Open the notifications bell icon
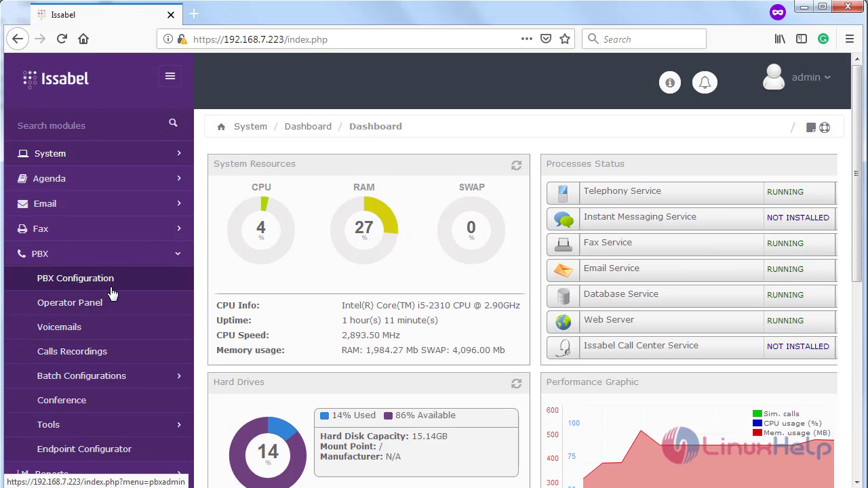Image resolution: width=868 pixels, height=488 pixels. click(x=705, y=83)
